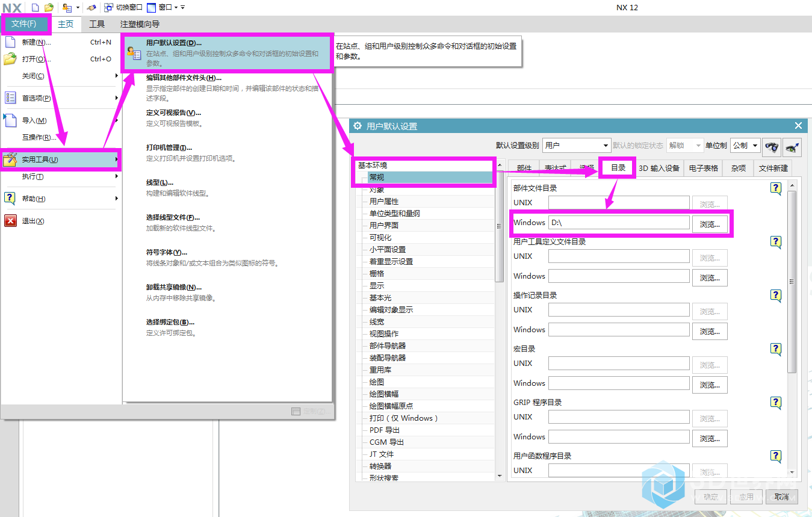The height and width of the screenshot is (517, 812).
Task: Expand the 执行(T) submenu arrow
Action: click(117, 176)
